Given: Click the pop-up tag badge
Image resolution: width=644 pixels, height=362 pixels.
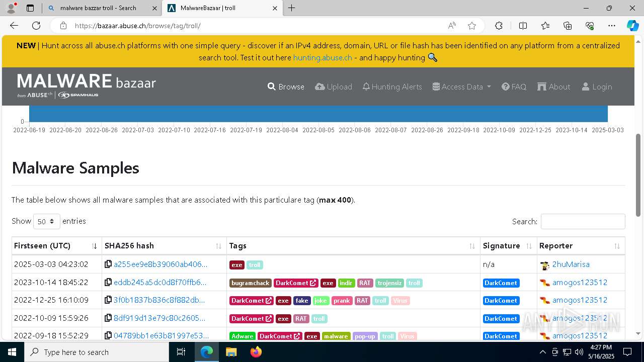Looking at the screenshot, I should tap(365, 336).
